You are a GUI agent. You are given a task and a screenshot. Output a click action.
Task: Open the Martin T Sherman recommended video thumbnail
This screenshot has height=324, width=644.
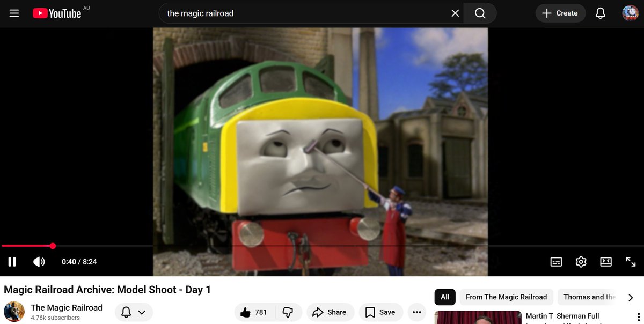(x=478, y=318)
